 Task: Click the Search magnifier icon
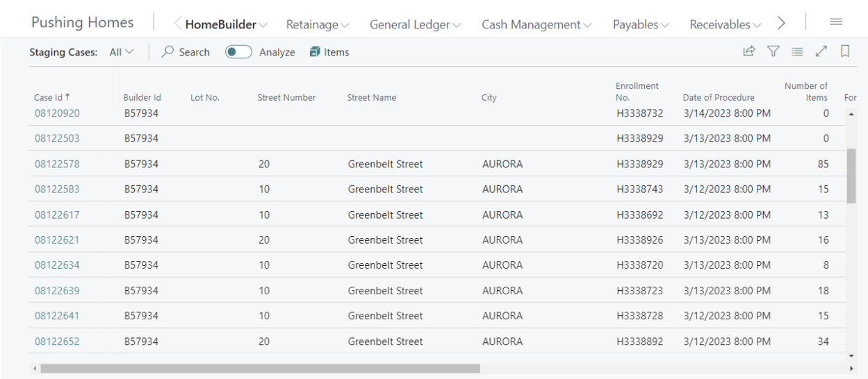pyautogui.click(x=167, y=52)
